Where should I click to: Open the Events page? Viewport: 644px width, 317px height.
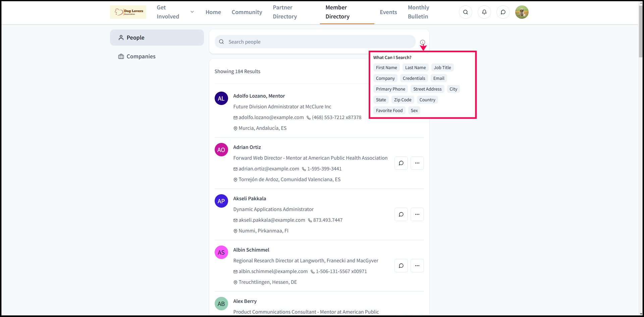(388, 12)
